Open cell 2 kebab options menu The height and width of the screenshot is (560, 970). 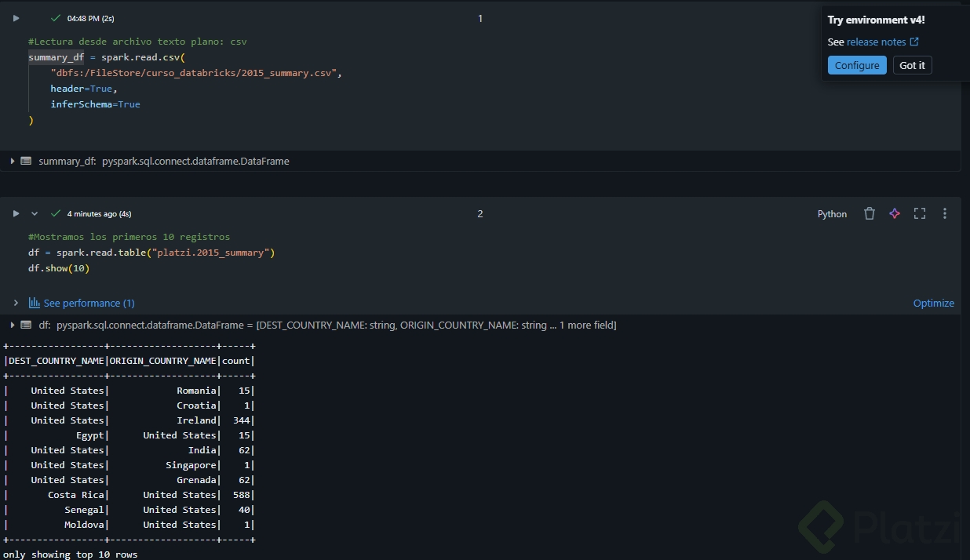tap(945, 213)
